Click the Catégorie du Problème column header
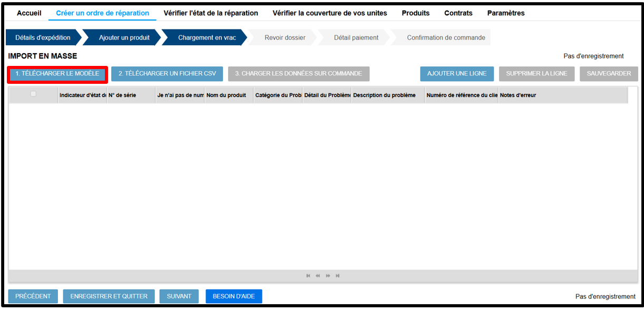Image resolution: width=644 pixels, height=310 pixels. tap(278, 95)
